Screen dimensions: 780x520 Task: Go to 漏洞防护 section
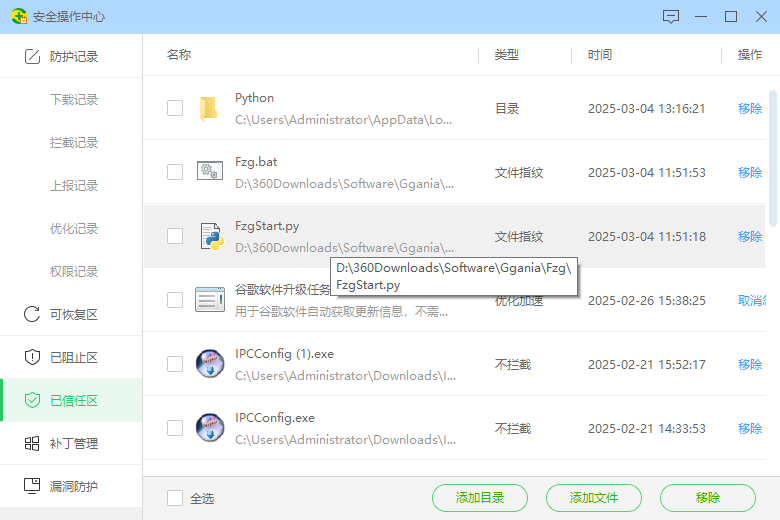click(71, 486)
